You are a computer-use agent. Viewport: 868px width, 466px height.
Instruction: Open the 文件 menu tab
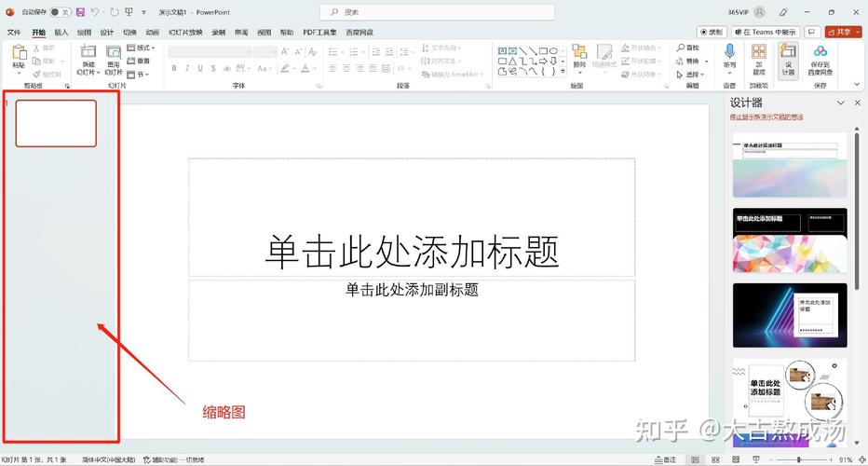14,32
